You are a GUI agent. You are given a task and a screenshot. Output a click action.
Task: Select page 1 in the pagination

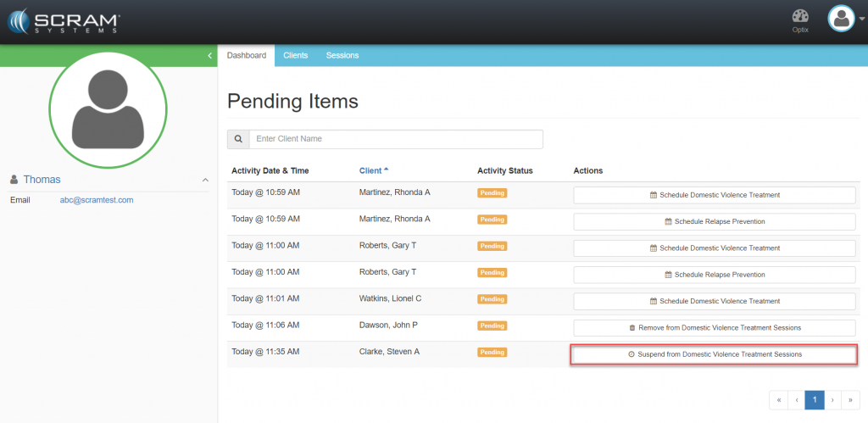814,400
